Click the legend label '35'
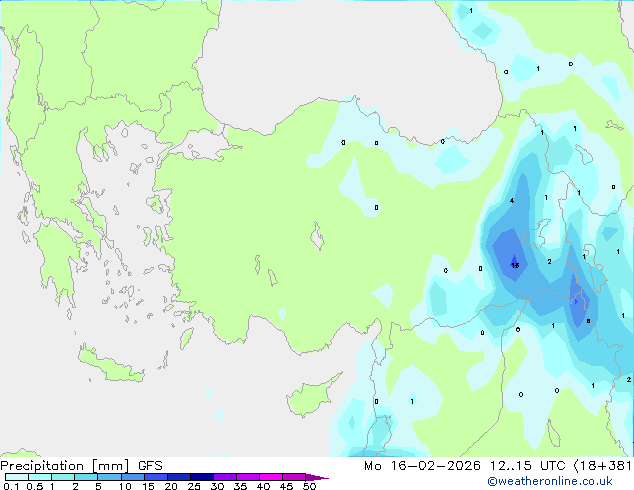The height and width of the screenshot is (490, 634). tap(240, 486)
